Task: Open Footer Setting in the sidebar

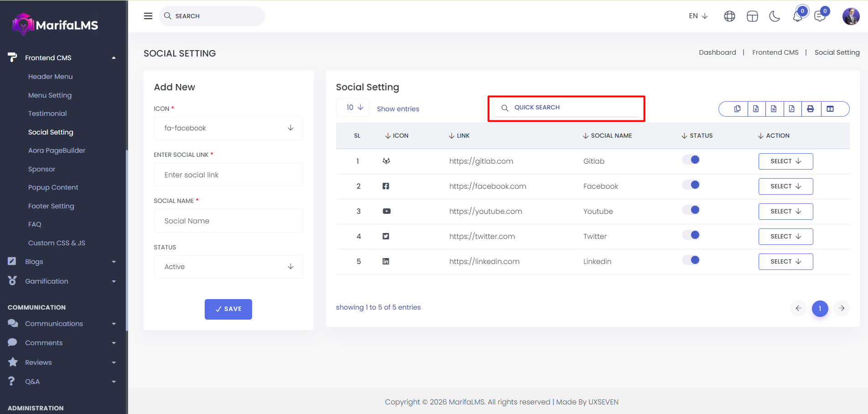Action: tap(51, 206)
